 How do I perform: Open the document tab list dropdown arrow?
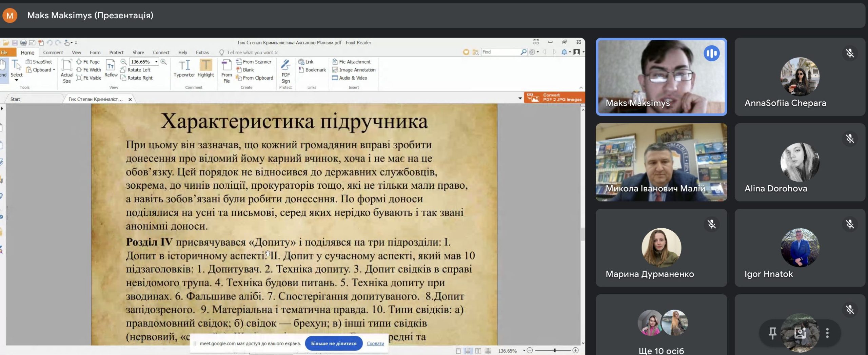point(520,98)
